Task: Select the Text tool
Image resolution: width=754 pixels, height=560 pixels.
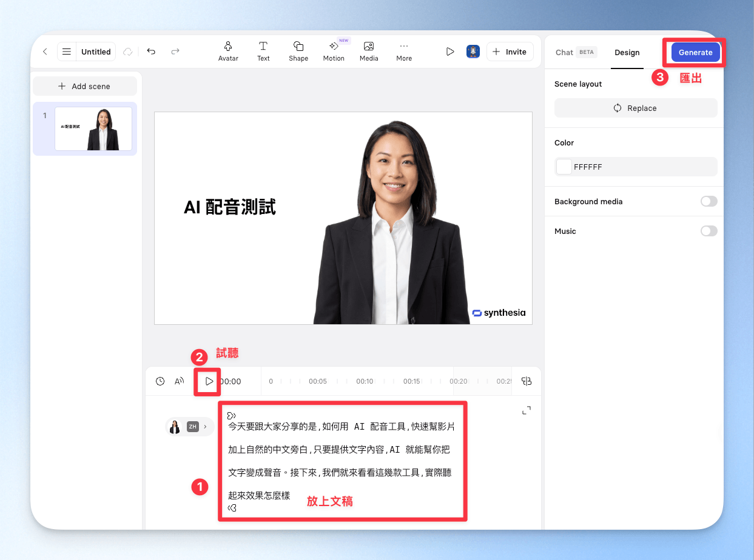Action: click(x=263, y=52)
